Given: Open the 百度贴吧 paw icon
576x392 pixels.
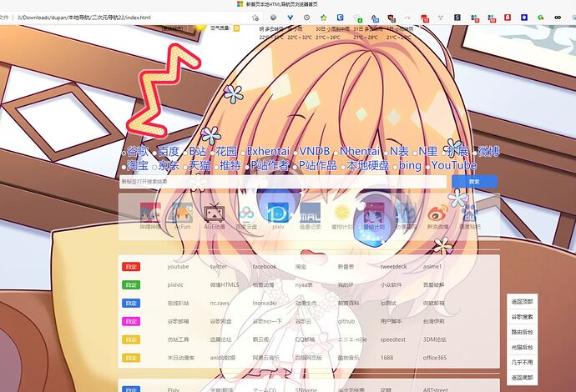Looking at the screenshot, I should click(470, 213).
